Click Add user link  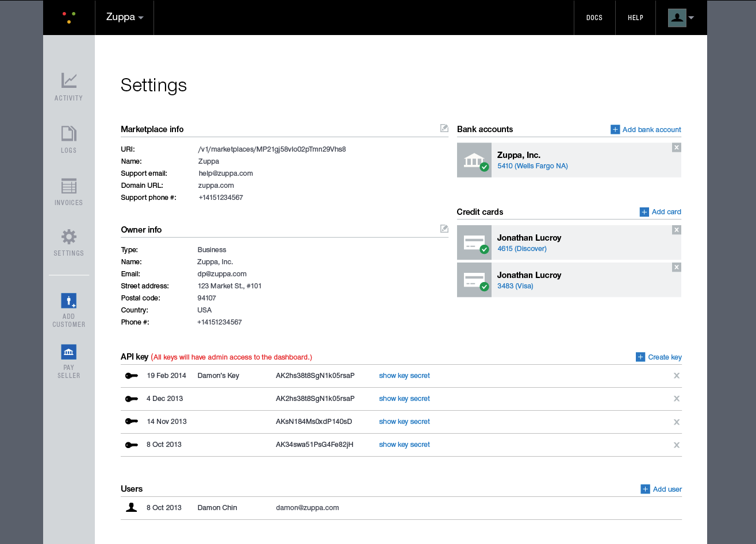click(x=661, y=489)
